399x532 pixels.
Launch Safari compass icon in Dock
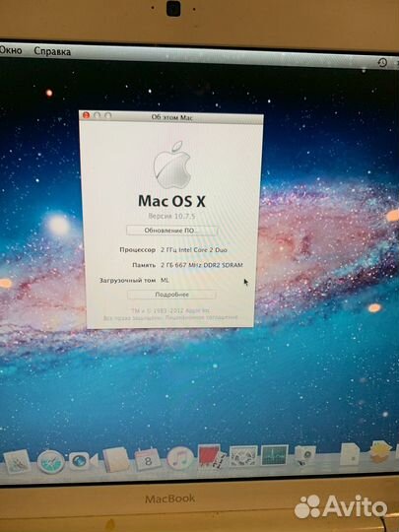(51, 462)
